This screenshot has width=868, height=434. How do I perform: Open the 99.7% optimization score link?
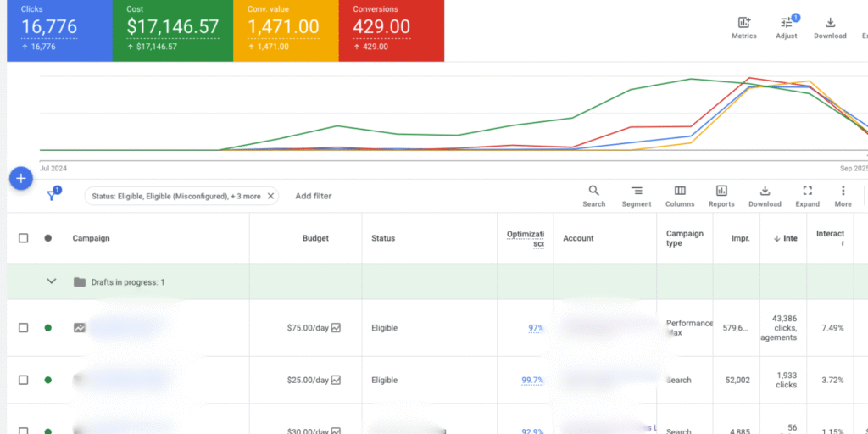pos(532,381)
